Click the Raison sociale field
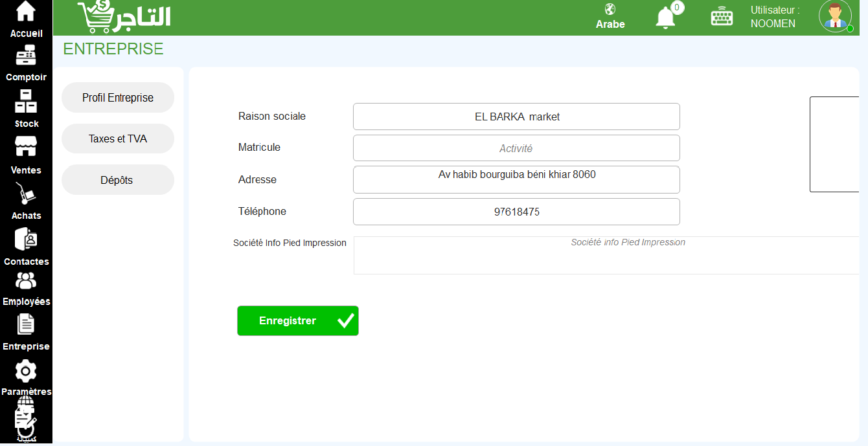 coord(516,117)
